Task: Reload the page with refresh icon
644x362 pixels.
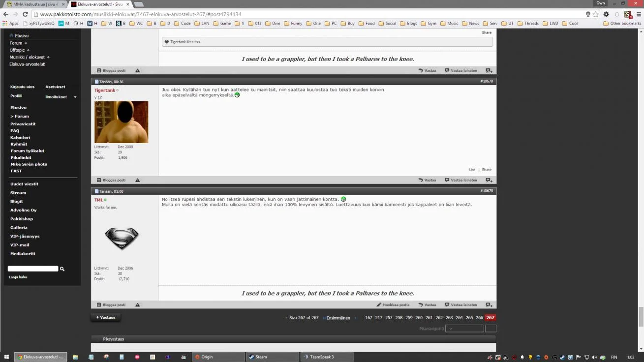Action: [26, 14]
